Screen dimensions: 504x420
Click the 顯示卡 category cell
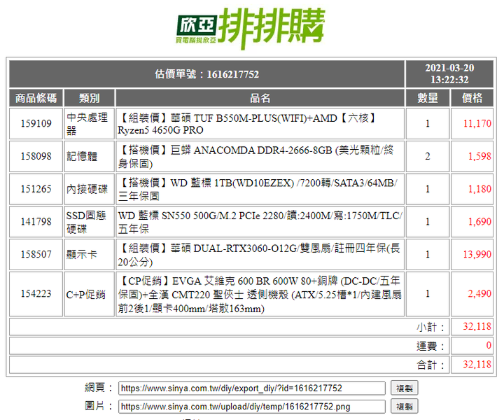click(90, 255)
